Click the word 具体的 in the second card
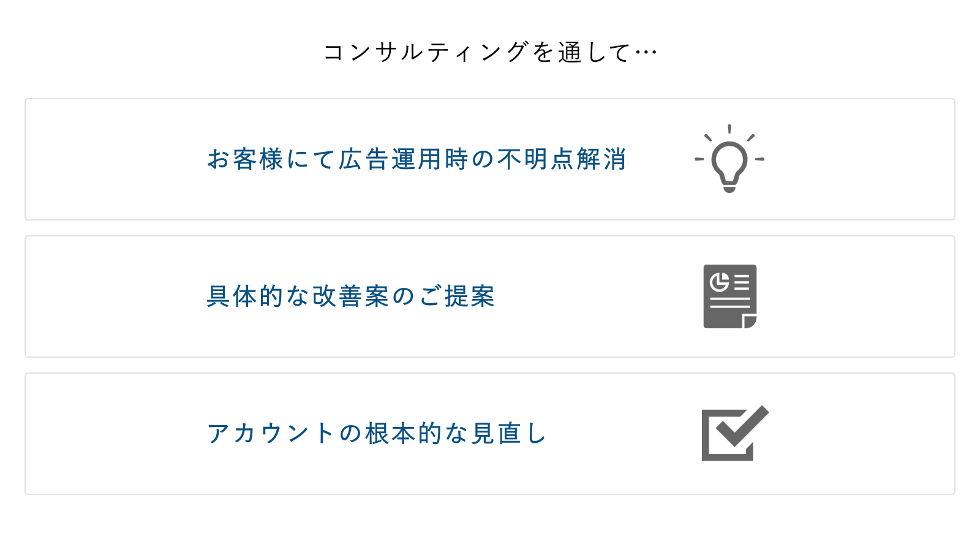 245,296
